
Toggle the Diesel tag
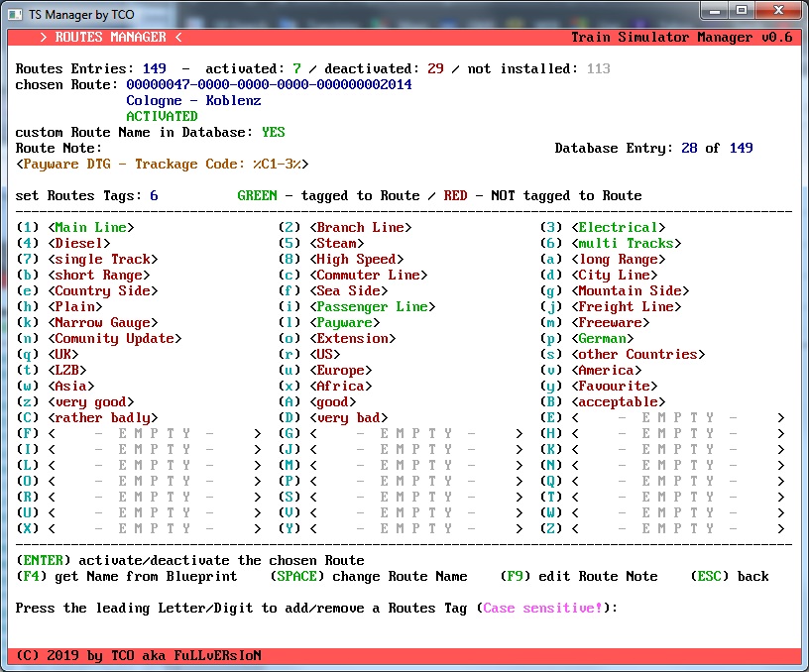[63, 244]
